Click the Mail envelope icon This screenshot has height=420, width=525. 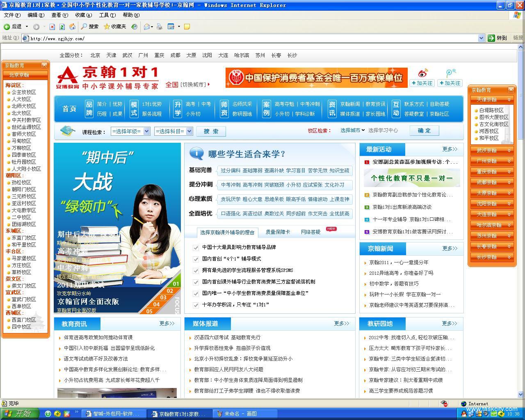[147, 27]
